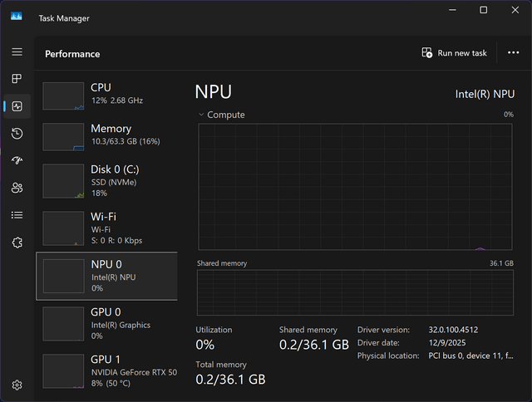The width and height of the screenshot is (532, 402).
Task: Click the NPU 0 mini graph thumbnail
Action: pos(64,276)
